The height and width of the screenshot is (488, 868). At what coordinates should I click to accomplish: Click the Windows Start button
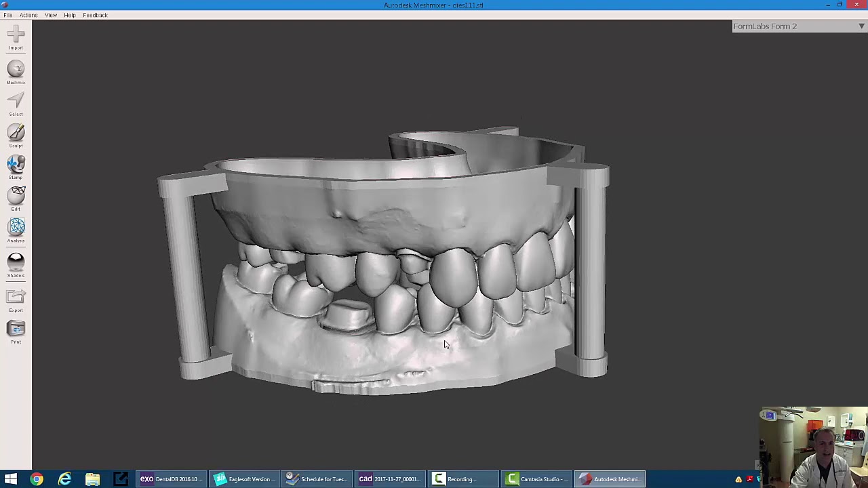[11, 479]
